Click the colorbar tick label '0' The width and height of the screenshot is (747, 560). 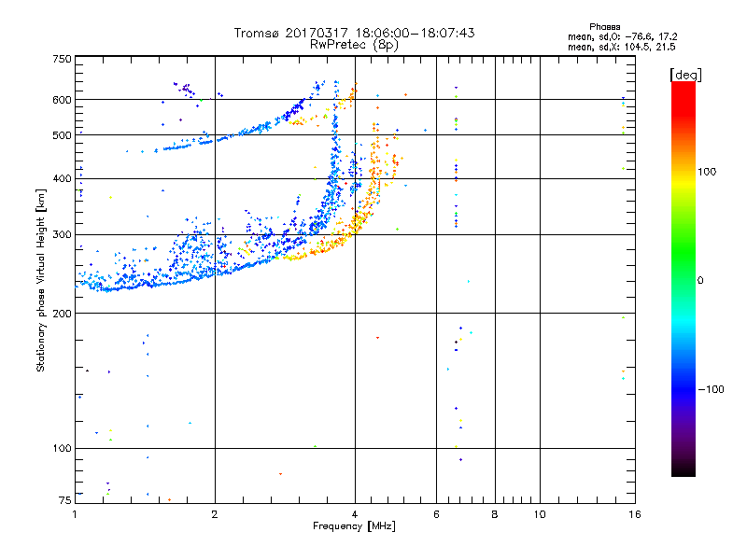point(700,281)
